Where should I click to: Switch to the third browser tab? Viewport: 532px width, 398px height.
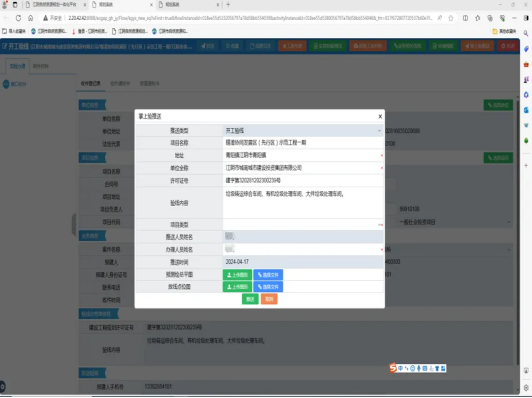tap(188, 4)
